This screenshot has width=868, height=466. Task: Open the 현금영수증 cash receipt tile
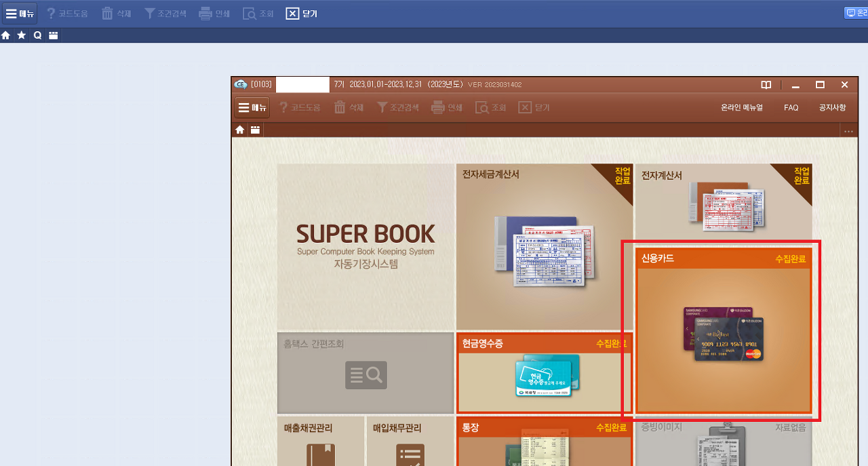coord(545,373)
